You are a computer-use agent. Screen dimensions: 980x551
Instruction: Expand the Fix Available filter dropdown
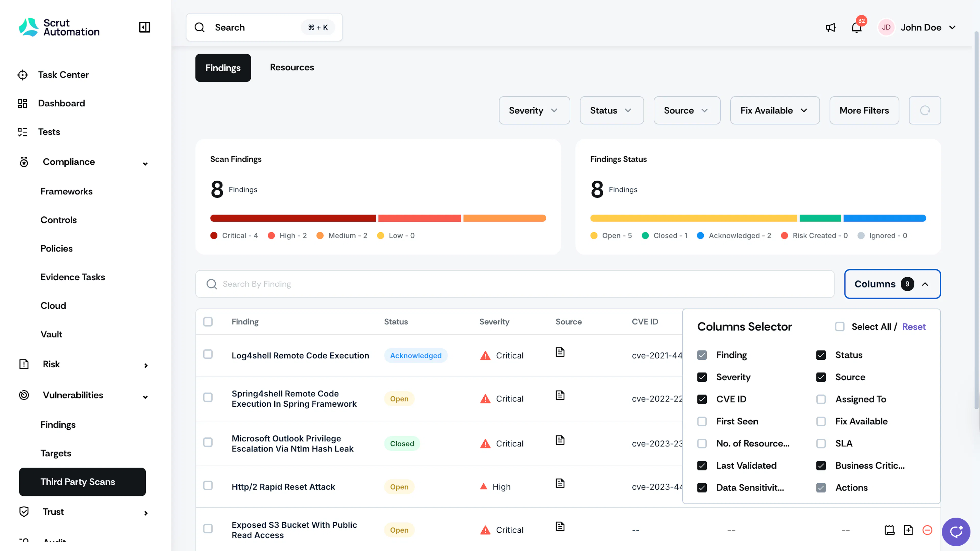[775, 110]
